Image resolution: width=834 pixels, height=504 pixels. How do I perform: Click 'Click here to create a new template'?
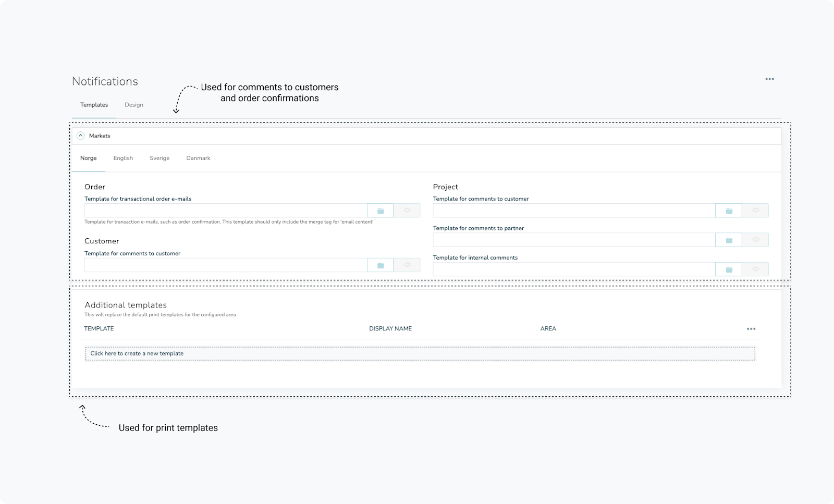click(137, 353)
